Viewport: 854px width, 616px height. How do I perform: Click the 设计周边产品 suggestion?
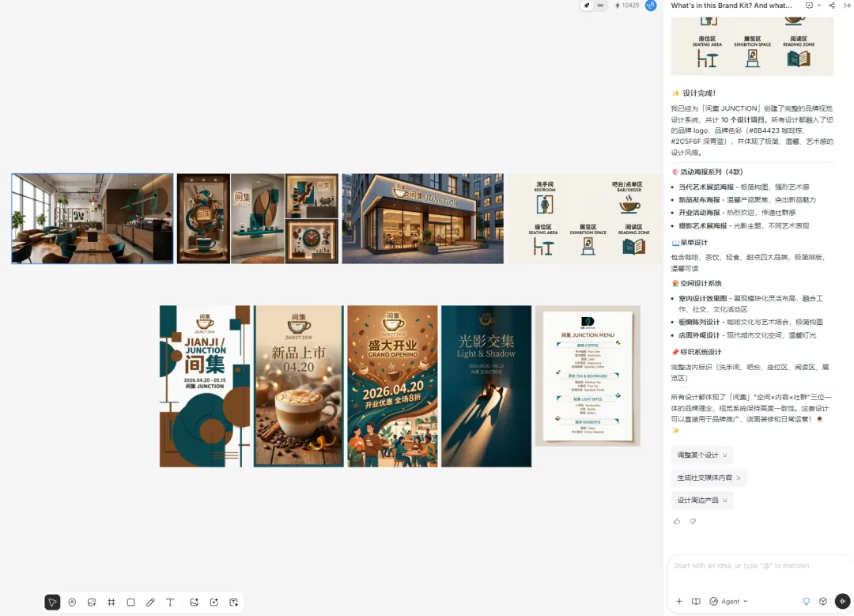coord(702,500)
